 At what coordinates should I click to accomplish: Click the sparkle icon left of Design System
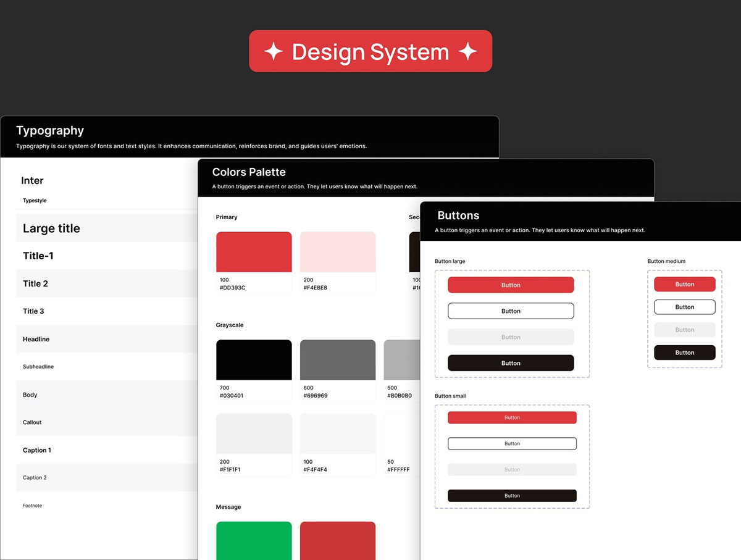pyautogui.click(x=274, y=51)
